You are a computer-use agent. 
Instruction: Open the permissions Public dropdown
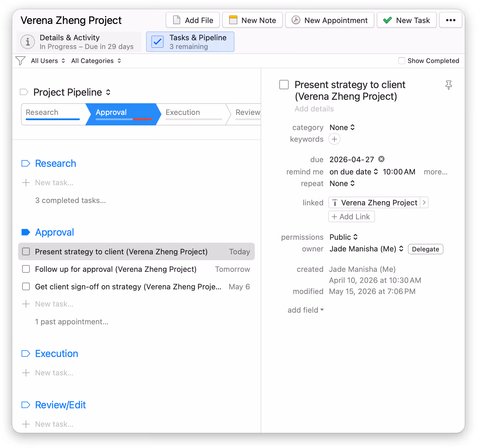point(343,237)
